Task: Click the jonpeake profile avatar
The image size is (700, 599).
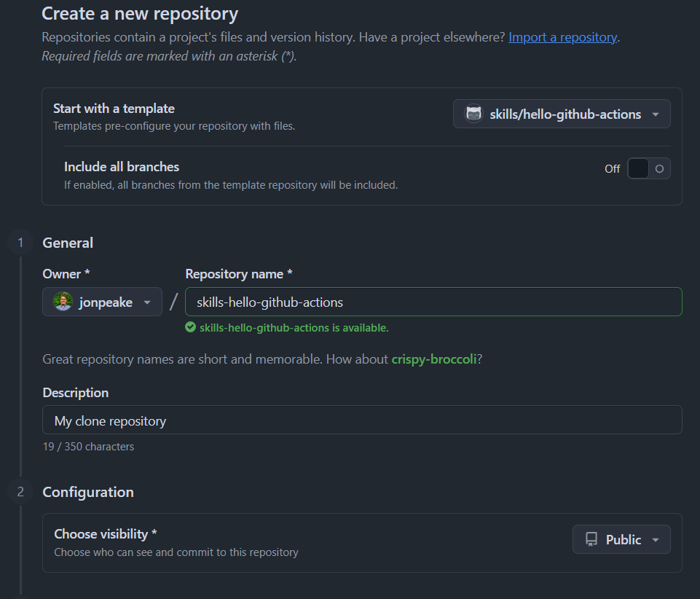Action: point(63,302)
